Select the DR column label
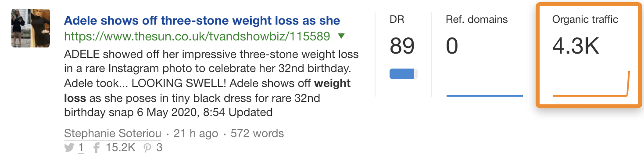The image size is (644, 167). click(397, 19)
